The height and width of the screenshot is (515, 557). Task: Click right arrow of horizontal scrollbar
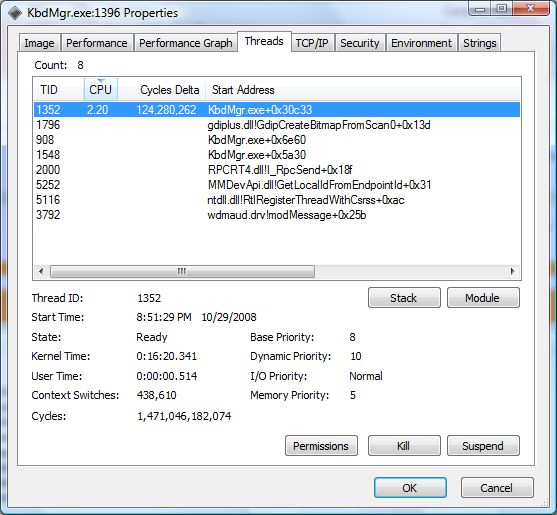click(x=512, y=272)
